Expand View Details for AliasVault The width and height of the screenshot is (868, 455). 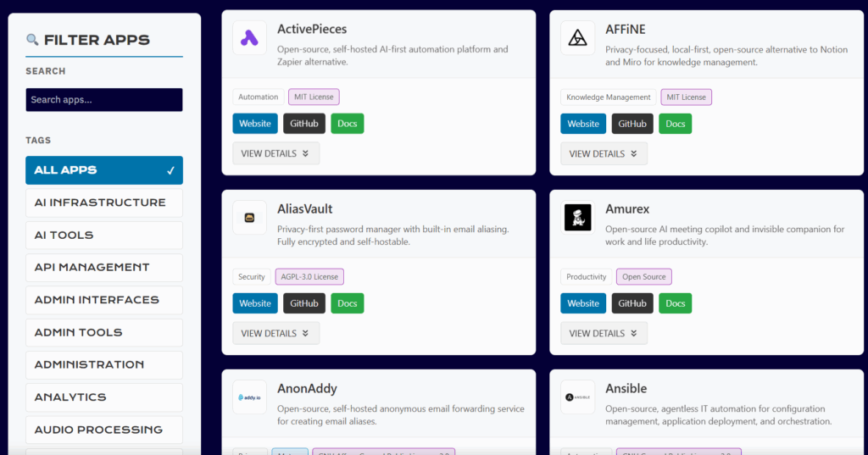tap(275, 334)
